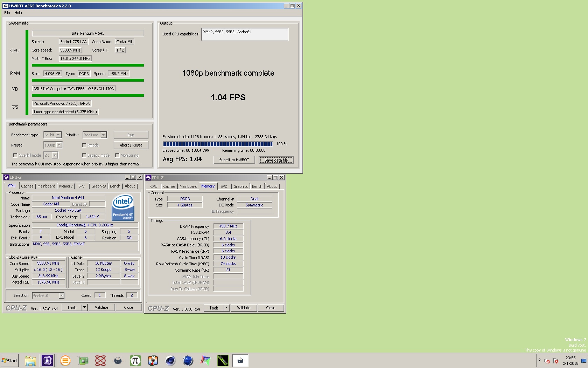Click the CAS# Latency 6.0 clocks value
Image resolution: width=588 pixels, height=368 pixels.
(228, 239)
